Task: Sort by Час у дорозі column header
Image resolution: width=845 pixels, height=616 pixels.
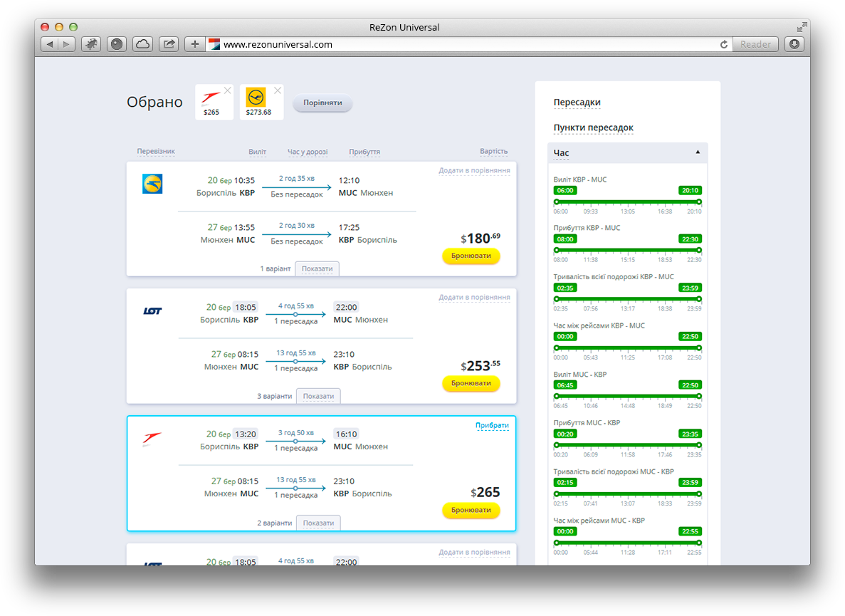Action: pyautogui.click(x=307, y=152)
